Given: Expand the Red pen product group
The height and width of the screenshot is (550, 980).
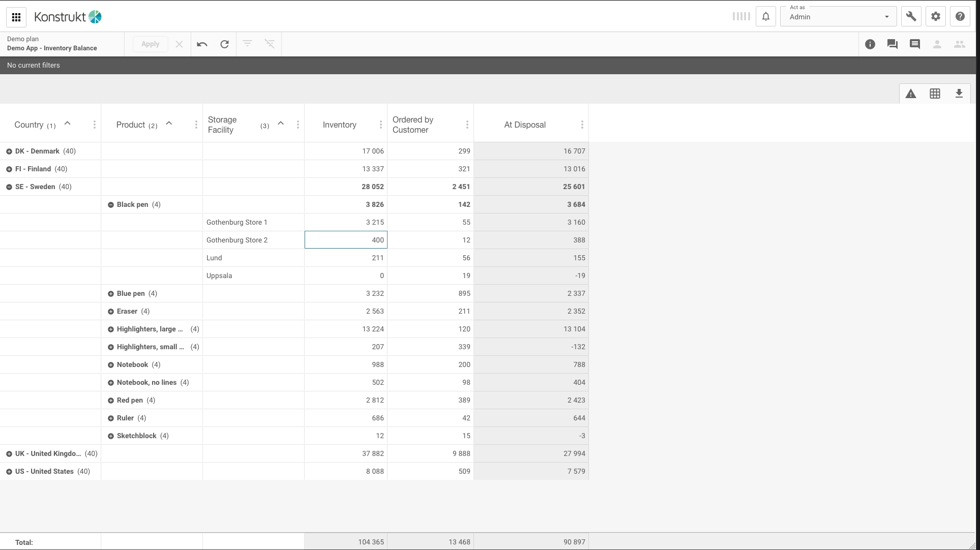Looking at the screenshot, I should pos(111,400).
